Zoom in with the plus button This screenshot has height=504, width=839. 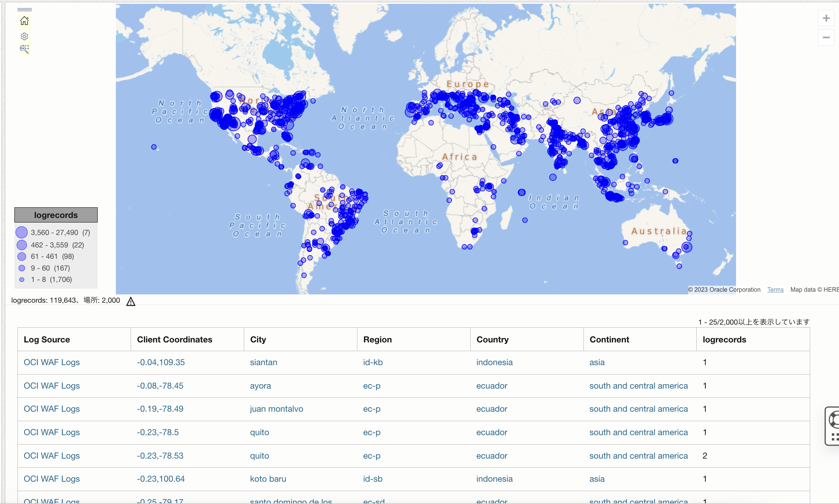tap(826, 18)
